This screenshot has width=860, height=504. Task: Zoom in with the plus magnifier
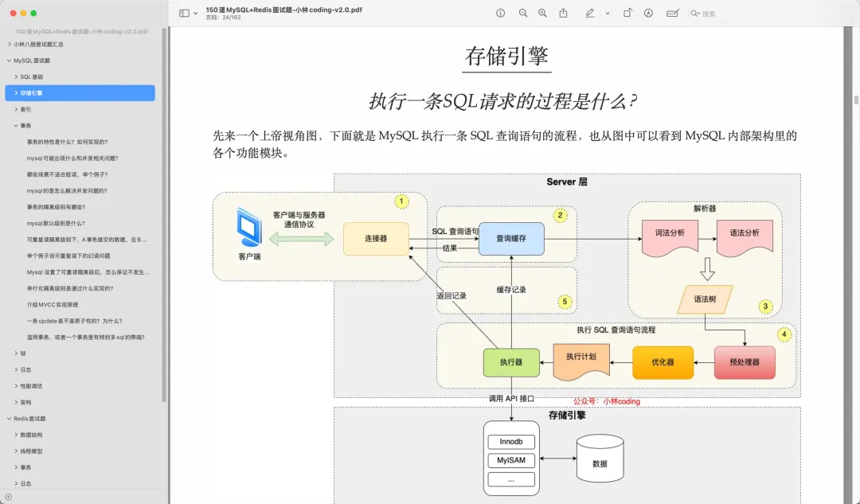542,13
